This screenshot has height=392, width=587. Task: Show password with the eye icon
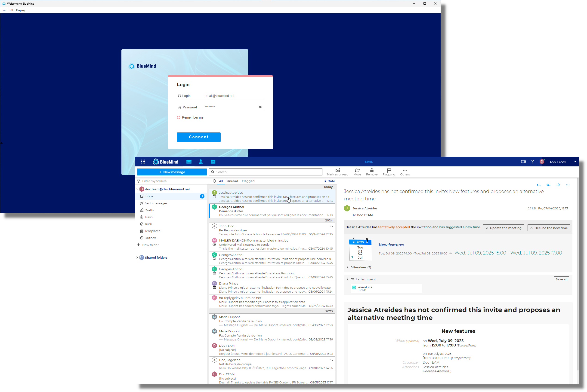[260, 107]
